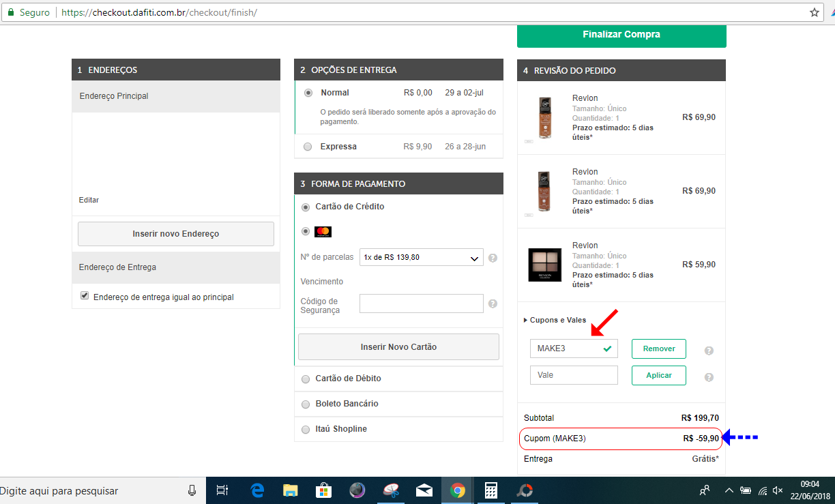The height and width of the screenshot is (504, 835).
Task: Open File Explorer from the taskbar
Action: [291, 490]
